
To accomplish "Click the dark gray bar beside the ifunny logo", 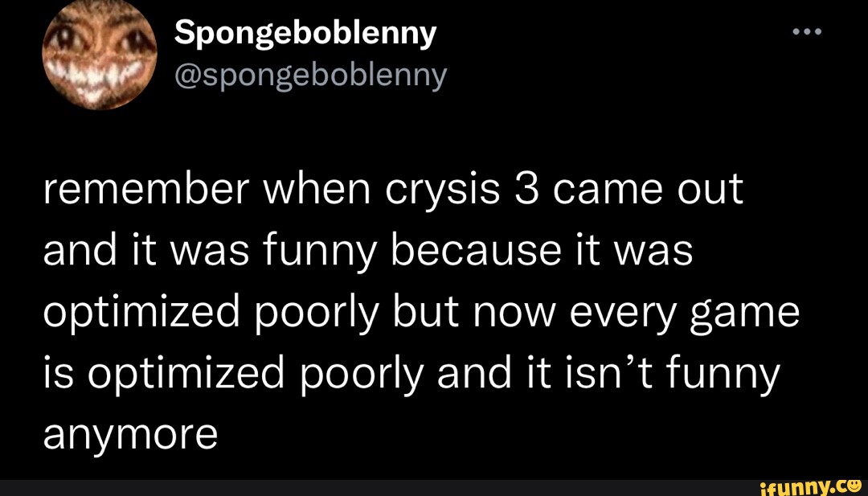I will pyautogui.click(x=379, y=488).
